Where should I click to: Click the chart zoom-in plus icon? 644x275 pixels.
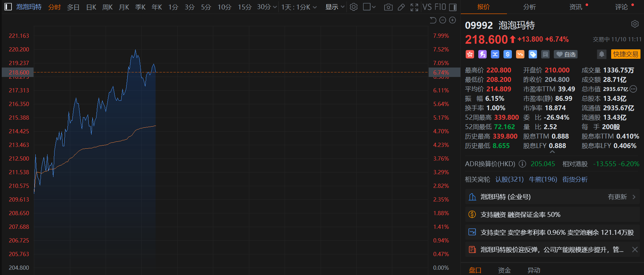point(452,20)
